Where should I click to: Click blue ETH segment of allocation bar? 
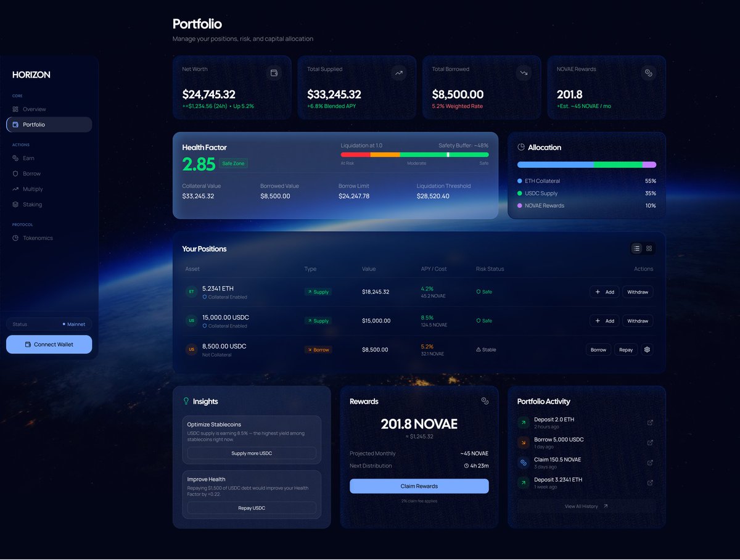pyautogui.click(x=556, y=165)
